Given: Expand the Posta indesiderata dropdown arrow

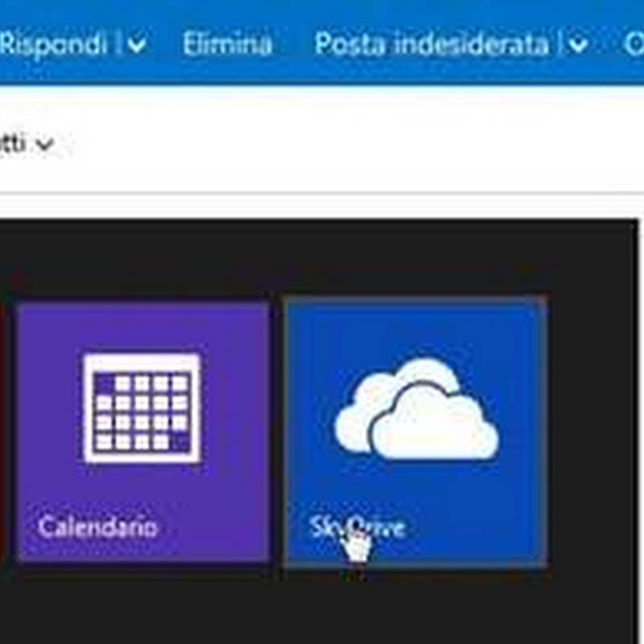Looking at the screenshot, I should (579, 44).
